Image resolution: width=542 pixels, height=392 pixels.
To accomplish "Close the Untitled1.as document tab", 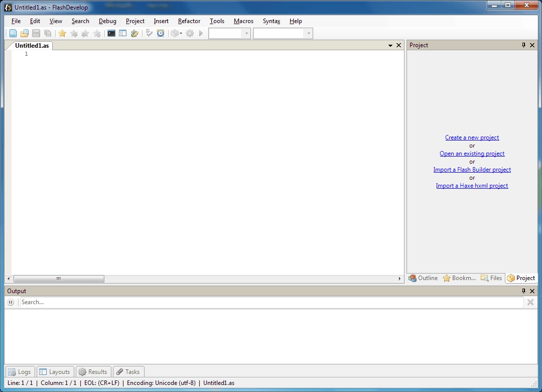I will 398,45.
